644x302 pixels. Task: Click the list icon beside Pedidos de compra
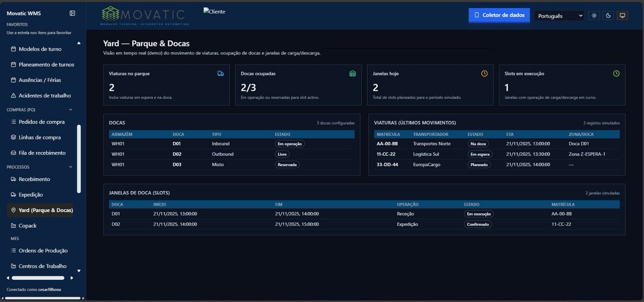(x=13, y=122)
